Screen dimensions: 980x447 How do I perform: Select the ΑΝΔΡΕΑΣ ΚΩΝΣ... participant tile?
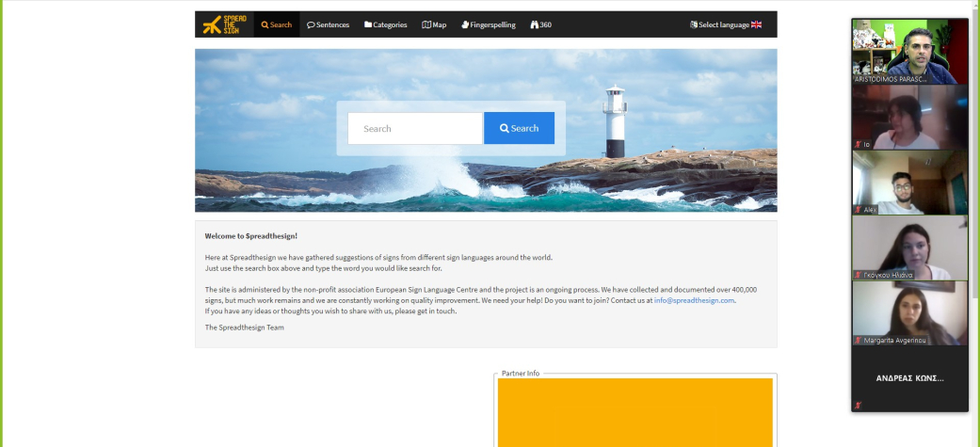[909, 378]
